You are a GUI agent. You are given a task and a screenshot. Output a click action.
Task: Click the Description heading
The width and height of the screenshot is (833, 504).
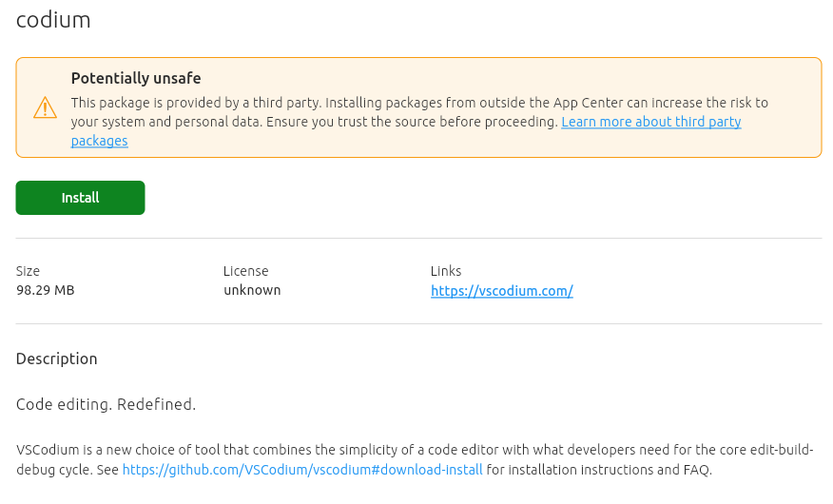coord(57,359)
